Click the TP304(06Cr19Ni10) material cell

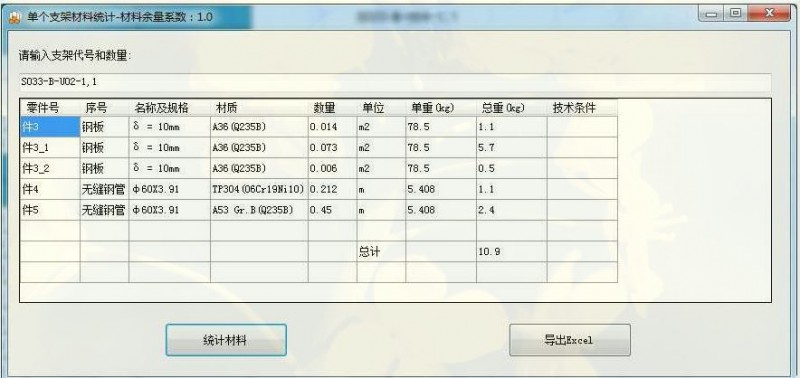click(x=259, y=190)
